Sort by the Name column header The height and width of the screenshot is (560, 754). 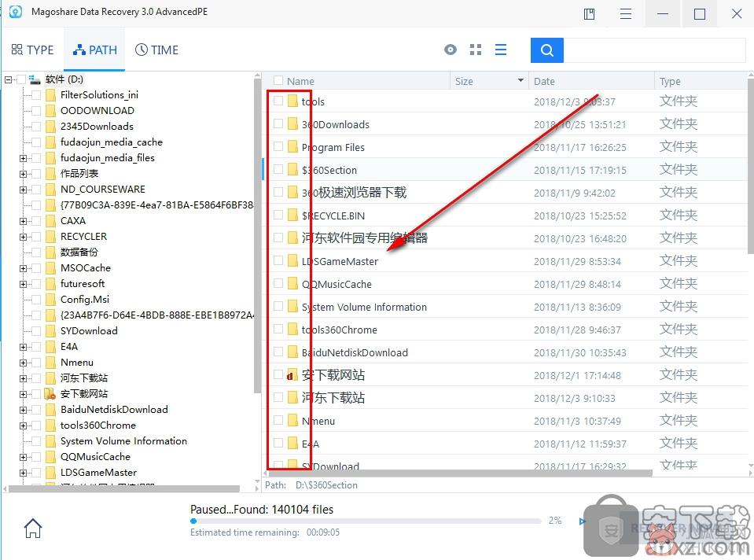click(300, 81)
